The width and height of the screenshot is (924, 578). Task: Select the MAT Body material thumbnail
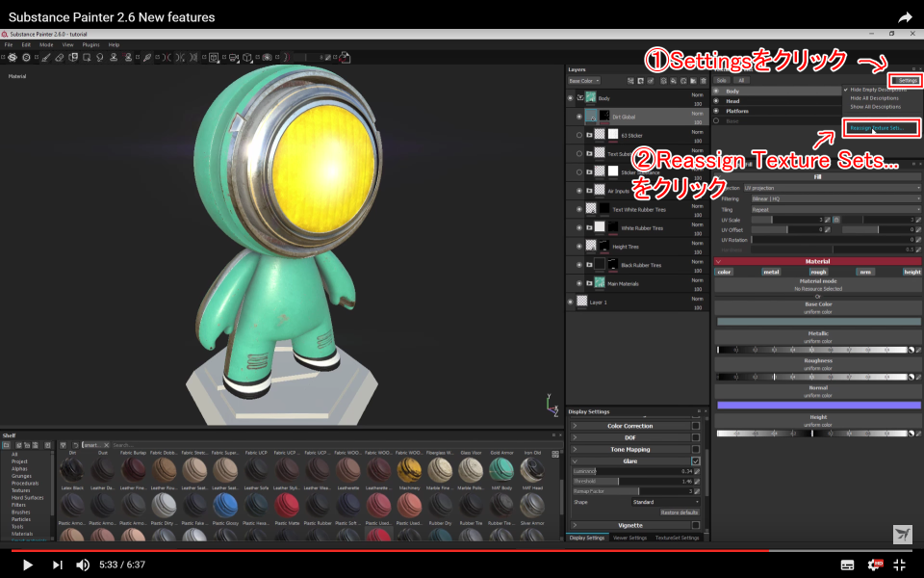(x=501, y=470)
